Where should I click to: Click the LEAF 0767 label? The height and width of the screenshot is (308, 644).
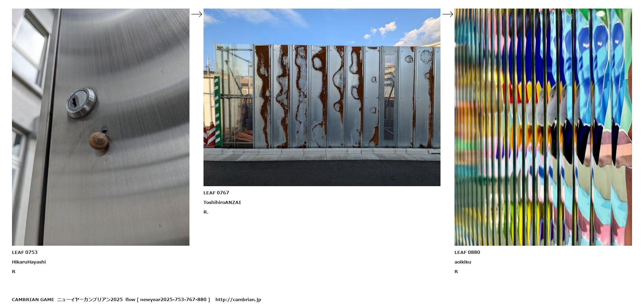click(x=216, y=193)
